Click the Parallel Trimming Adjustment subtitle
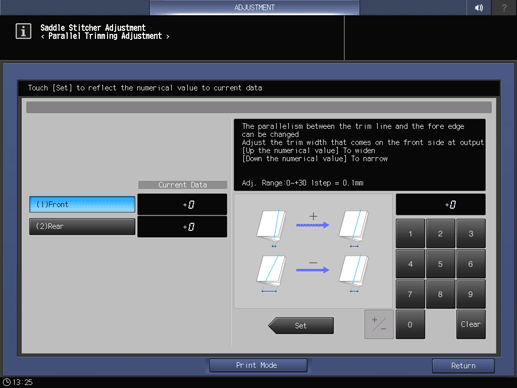 click(105, 36)
